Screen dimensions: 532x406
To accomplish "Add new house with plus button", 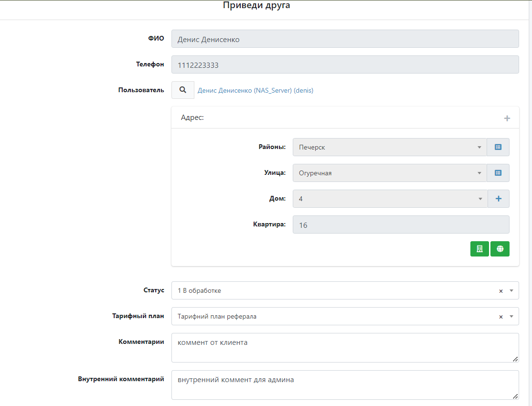I will coord(499,199).
